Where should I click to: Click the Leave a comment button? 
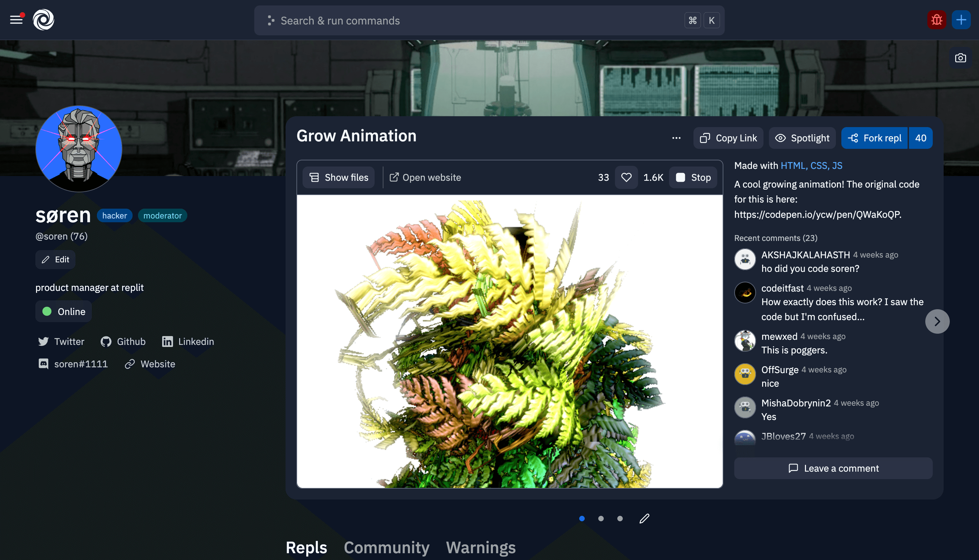pyautogui.click(x=833, y=468)
